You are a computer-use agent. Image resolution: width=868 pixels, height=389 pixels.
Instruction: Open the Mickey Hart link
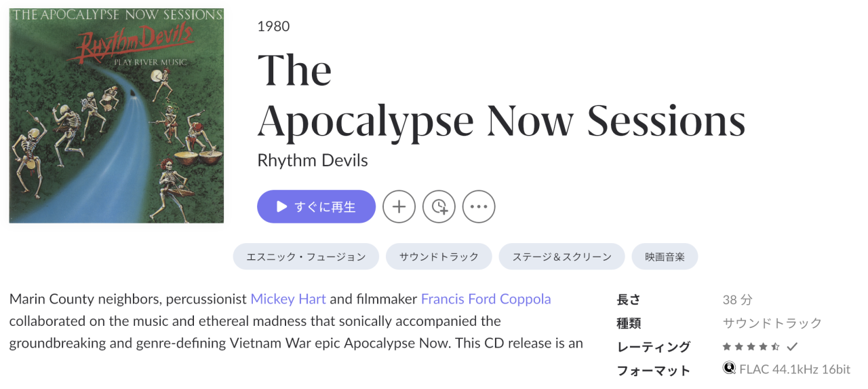click(288, 299)
